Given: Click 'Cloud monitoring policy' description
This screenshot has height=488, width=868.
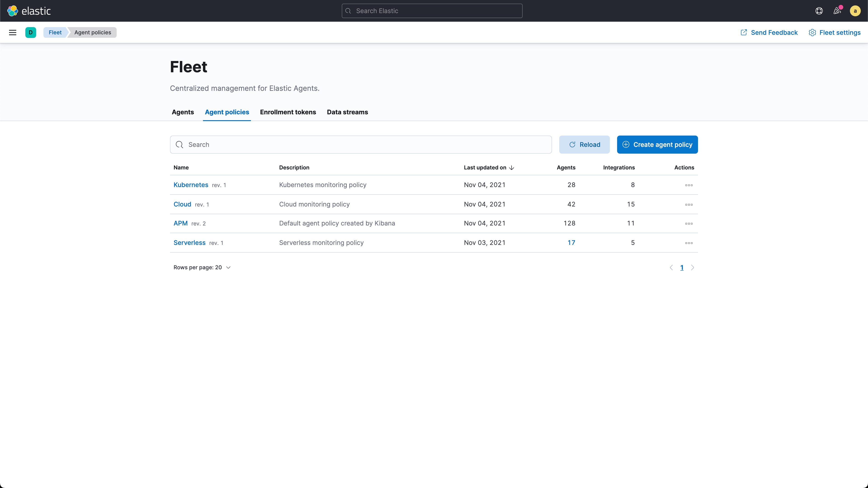Looking at the screenshot, I should pos(314,204).
